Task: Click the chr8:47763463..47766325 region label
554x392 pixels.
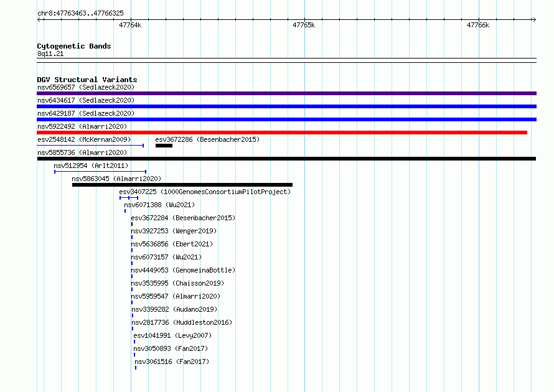Action: [x=80, y=14]
